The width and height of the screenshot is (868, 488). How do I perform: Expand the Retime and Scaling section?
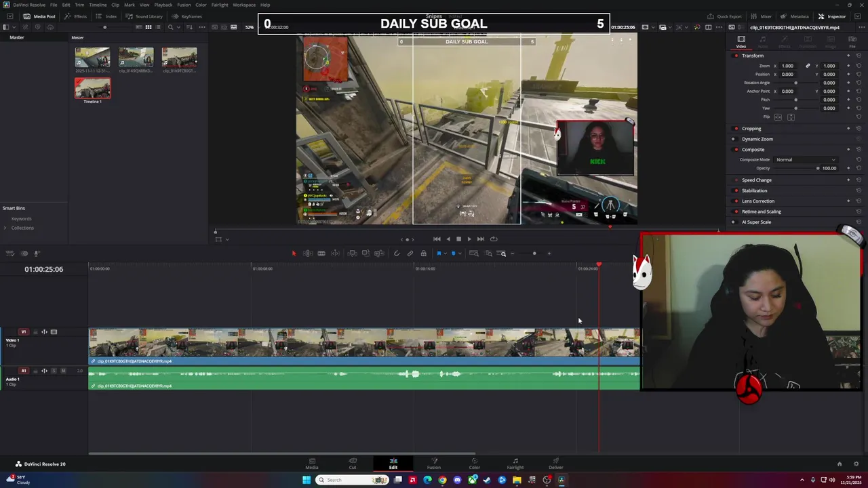[762, 211]
